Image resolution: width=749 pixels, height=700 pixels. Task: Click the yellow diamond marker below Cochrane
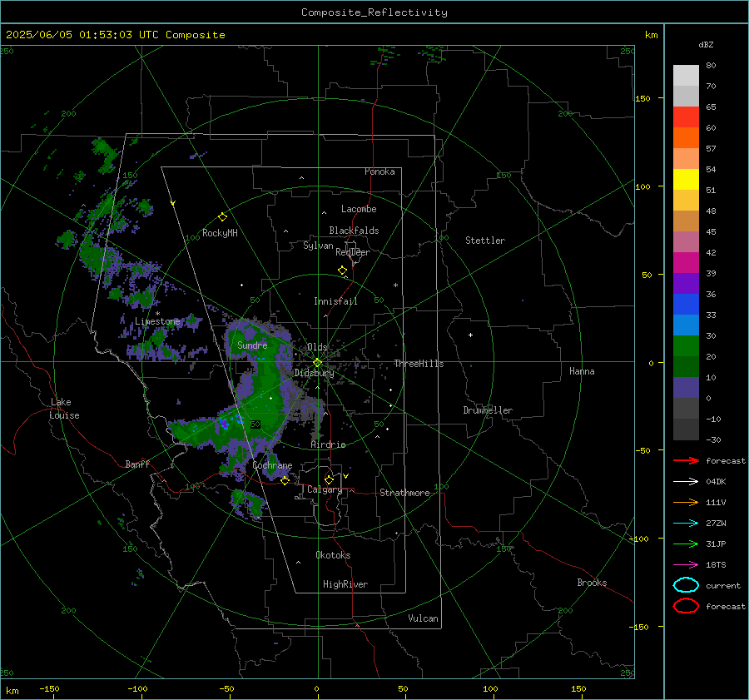tap(285, 480)
